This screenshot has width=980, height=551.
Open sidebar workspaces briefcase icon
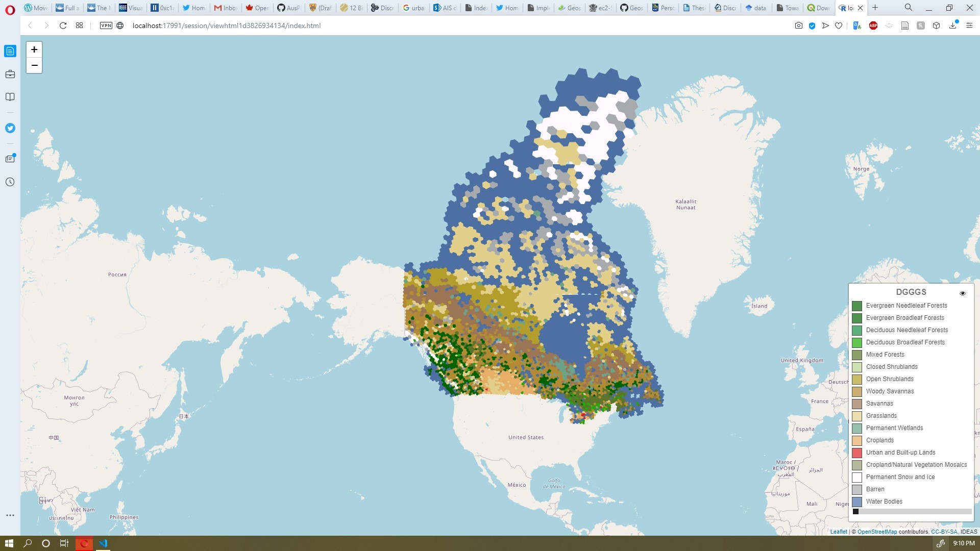[x=10, y=74]
